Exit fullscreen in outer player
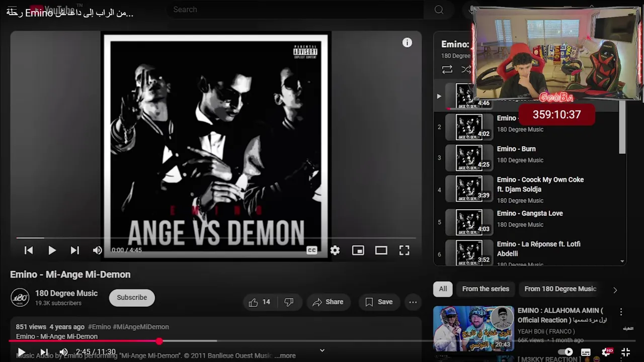Screen dimensions: 644x362 coord(625,352)
